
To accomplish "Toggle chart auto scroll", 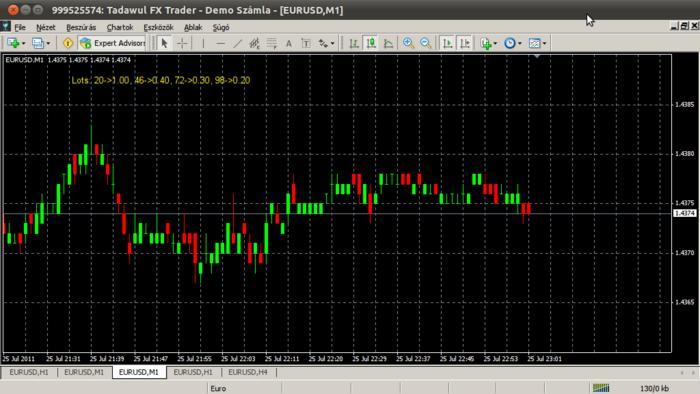I will click(x=447, y=43).
